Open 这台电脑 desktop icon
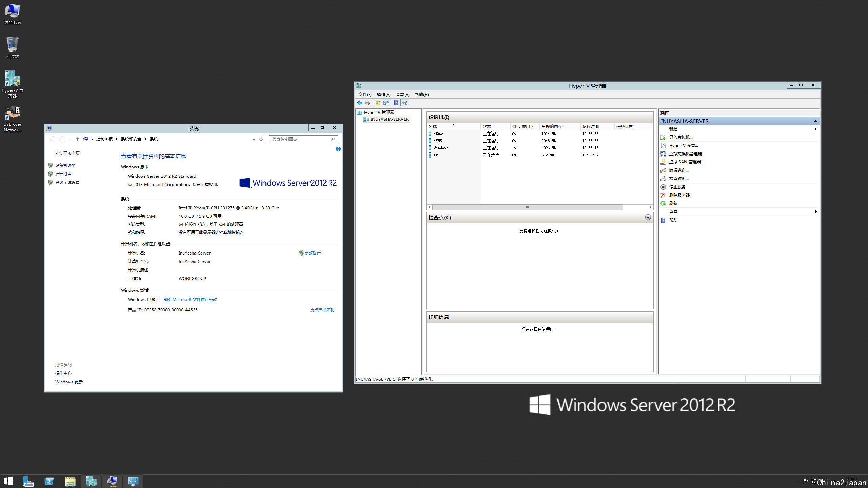The image size is (868, 488). 13,14
